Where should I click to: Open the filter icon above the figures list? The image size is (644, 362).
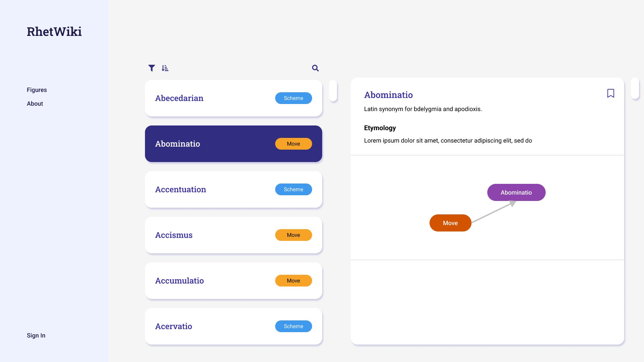[x=152, y=68]
